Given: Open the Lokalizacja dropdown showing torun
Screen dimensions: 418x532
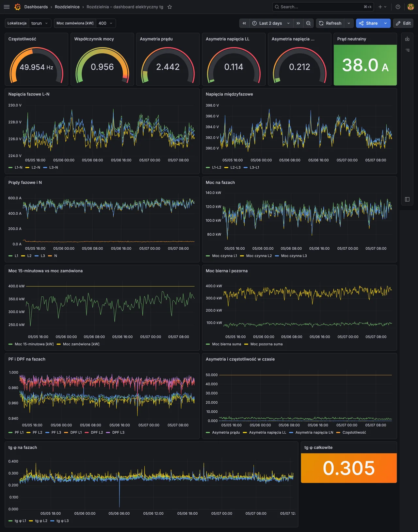Looking at the screenshot, I should click(x=40, y=23).
